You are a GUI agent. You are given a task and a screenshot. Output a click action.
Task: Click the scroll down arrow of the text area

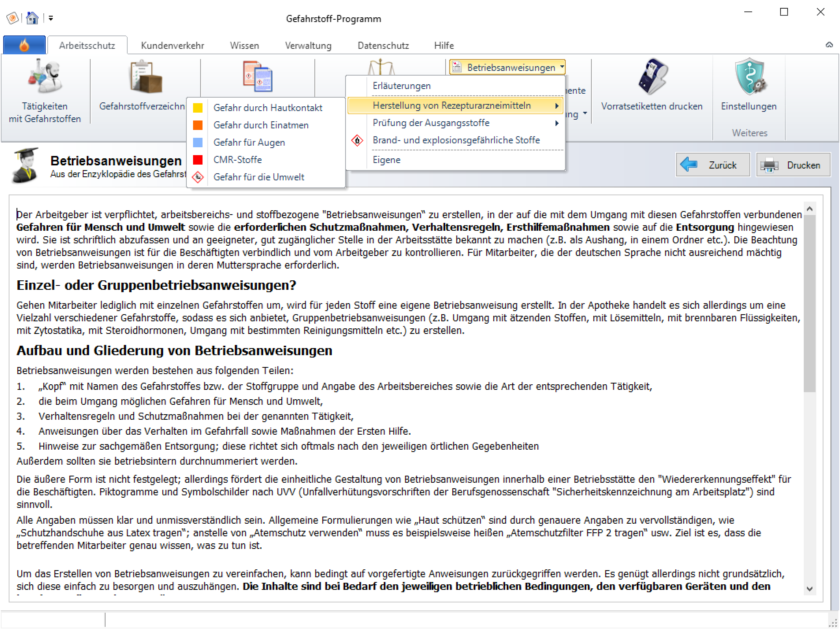pyautogui.click(x=810, y=589)
